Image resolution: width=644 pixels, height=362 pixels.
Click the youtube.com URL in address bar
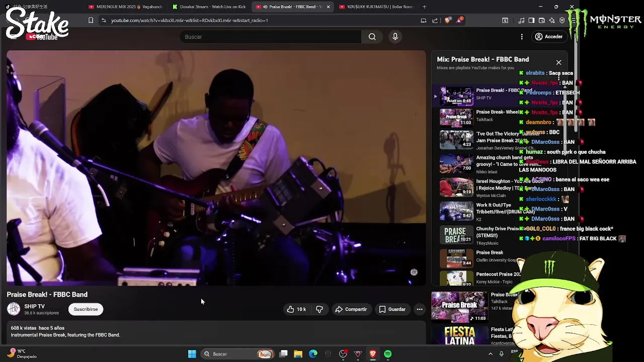(189, 21)
